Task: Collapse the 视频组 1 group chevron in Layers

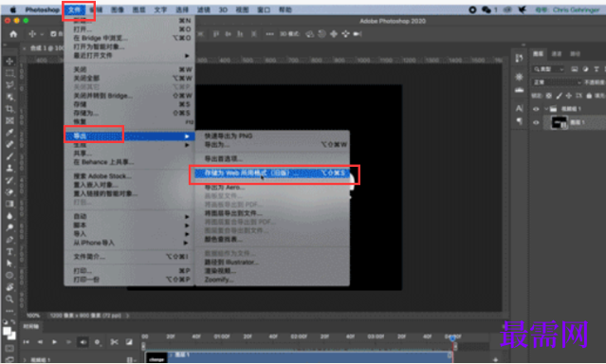Action: tap(546, 109)
